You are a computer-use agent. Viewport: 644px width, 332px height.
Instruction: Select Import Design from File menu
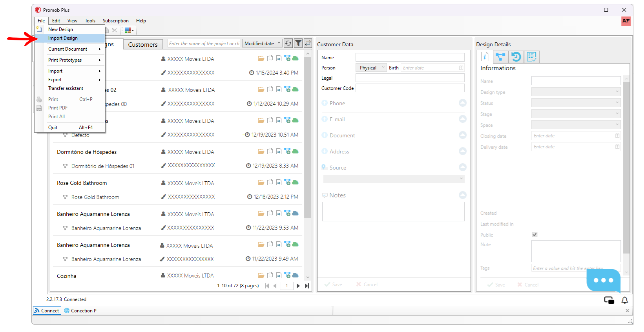point(63,38)
